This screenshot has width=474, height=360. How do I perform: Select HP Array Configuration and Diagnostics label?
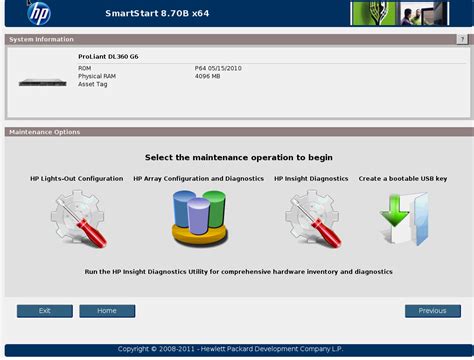pyautogui.click(x=199, y=179)
